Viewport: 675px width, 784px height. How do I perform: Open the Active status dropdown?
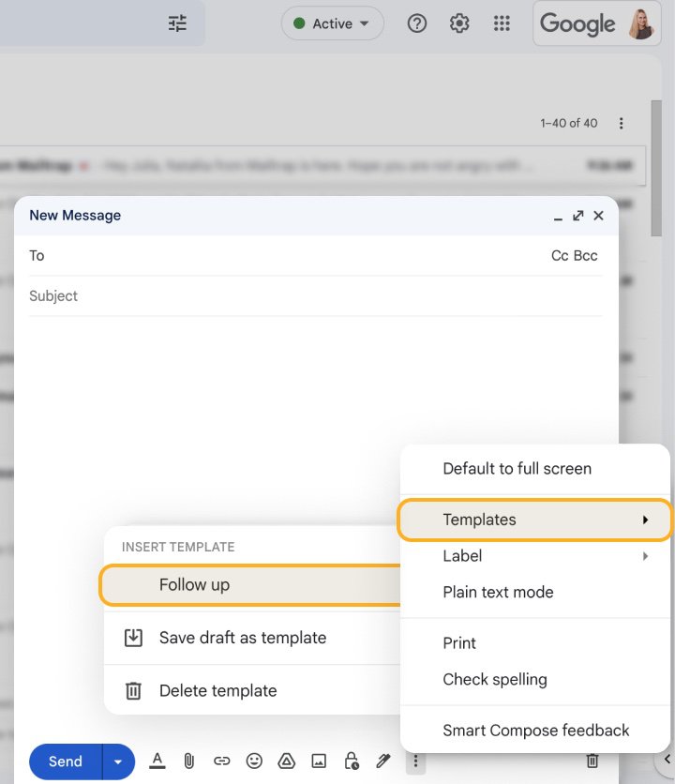[332, 23]
